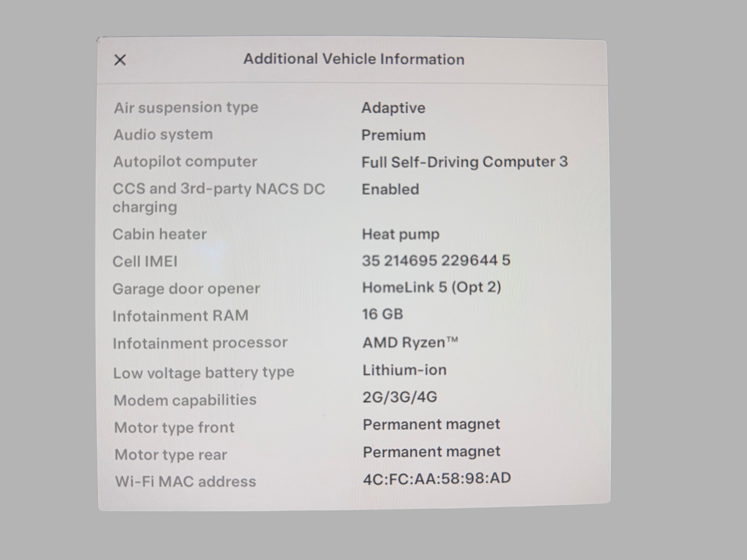Click the Heat pump cabin heater value
This screenshot has width=747, height=560.
[401, 235]
